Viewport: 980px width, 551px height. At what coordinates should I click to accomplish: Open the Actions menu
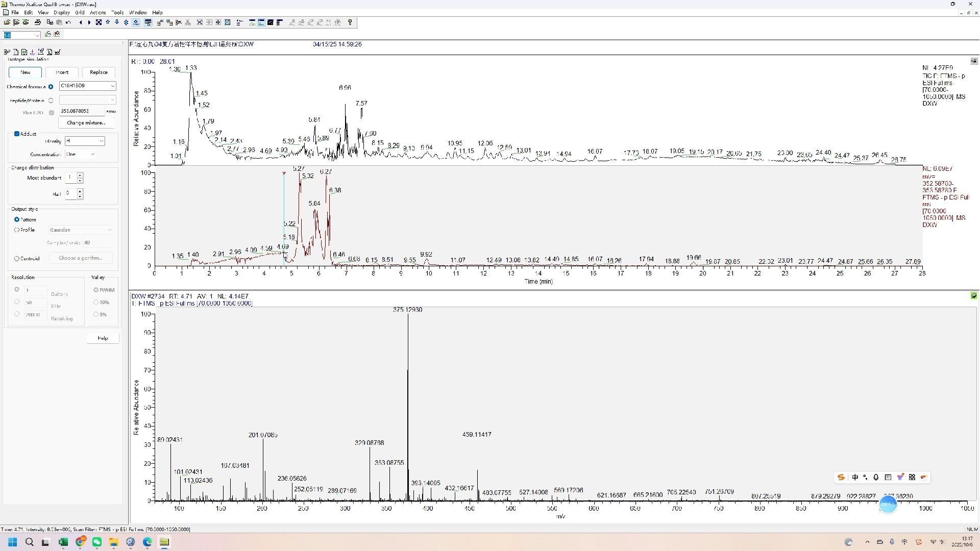tap(97, 12)
